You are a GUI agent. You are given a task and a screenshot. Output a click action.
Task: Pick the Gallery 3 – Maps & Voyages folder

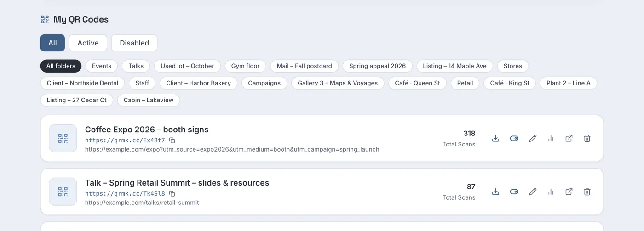point(338,83)
